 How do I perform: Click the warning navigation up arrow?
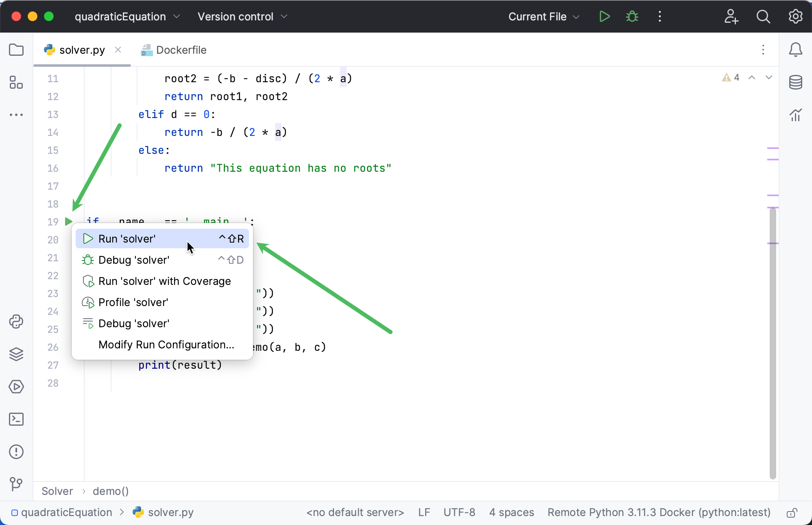click(752, 78)
